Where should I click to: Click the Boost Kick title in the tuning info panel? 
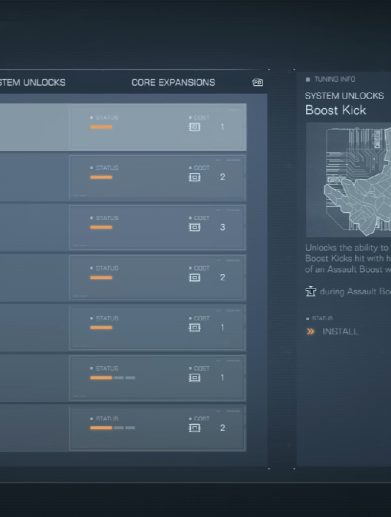pos(336,110)
